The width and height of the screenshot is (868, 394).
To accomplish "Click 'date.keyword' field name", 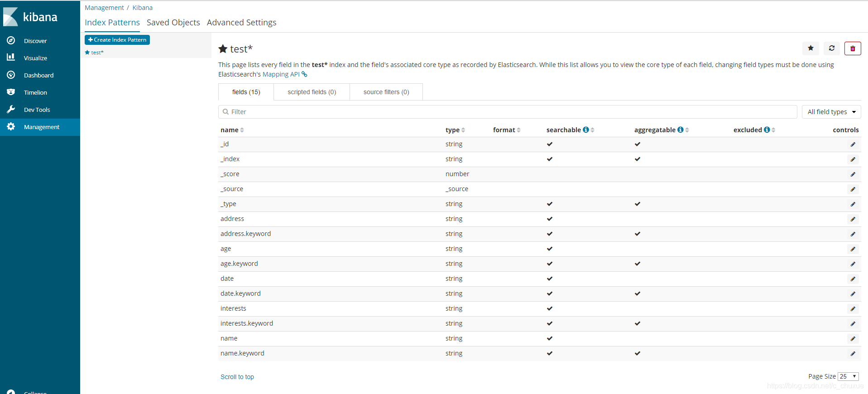I will [240, 293].
